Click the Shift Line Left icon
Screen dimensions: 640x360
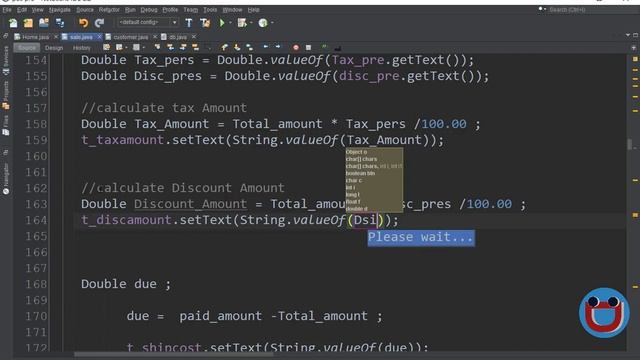tap(266, 47)
